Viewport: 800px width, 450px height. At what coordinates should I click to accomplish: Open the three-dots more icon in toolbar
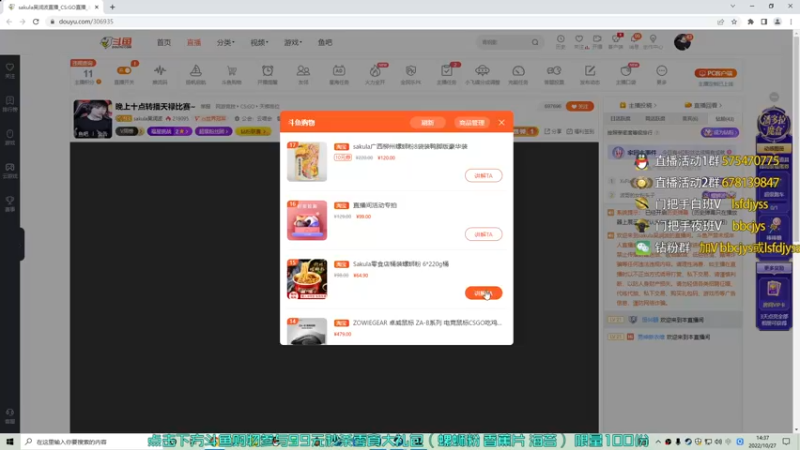point(661,71)
